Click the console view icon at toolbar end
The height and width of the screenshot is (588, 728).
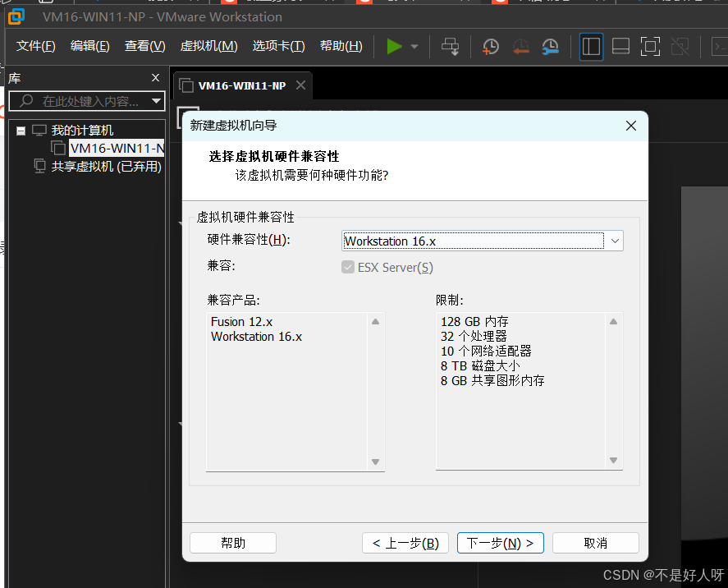point(719,47)
